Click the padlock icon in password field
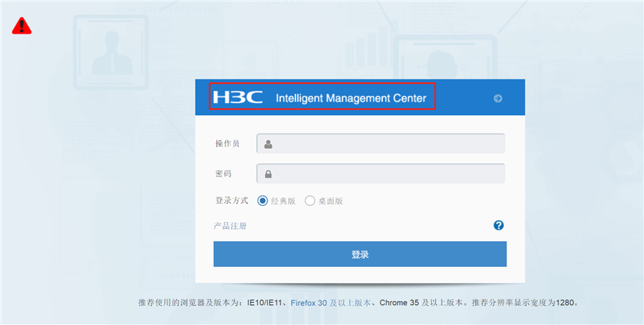 [268, 174]
